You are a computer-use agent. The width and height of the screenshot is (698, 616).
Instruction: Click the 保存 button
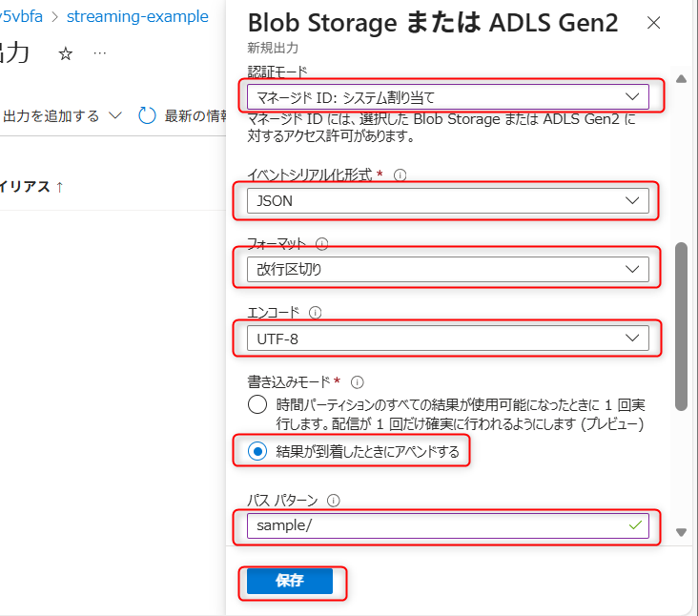(290, 582)
